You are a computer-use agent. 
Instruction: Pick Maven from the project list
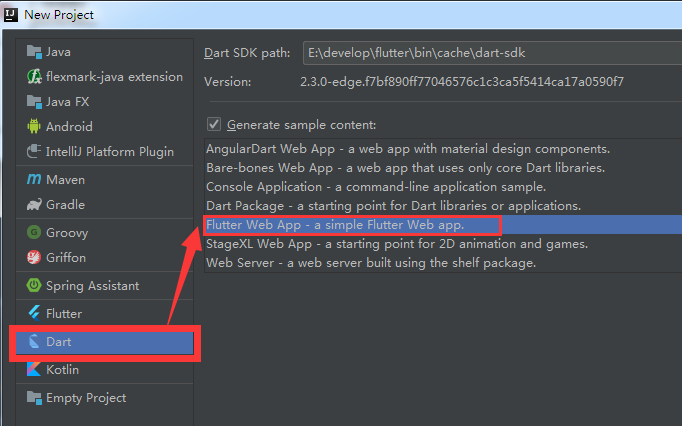click(x=104, y=179)
